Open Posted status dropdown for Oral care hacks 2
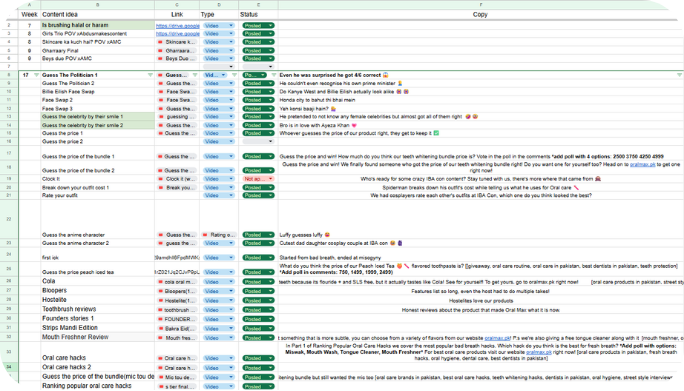Image resolution: width=684 pixels, height=391 pixels. [258, 368]
